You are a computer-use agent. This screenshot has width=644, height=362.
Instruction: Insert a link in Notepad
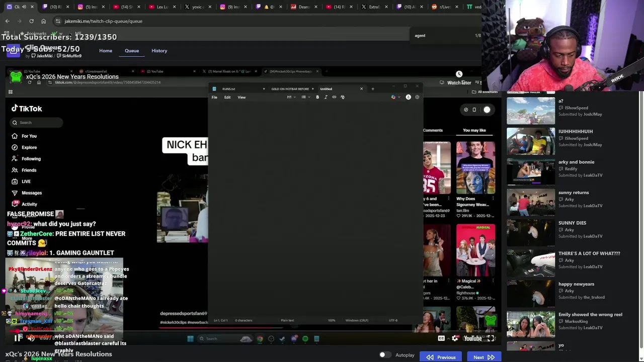(334, 97)
